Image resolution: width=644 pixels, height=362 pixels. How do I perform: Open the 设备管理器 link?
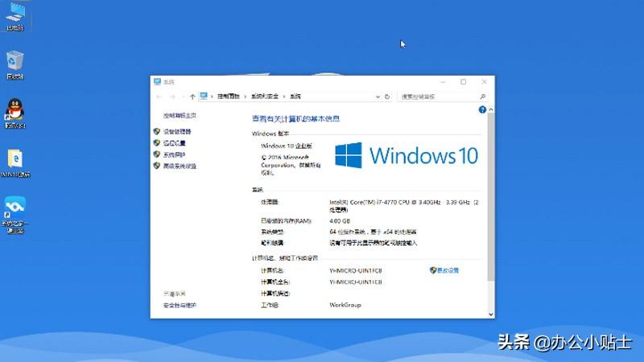tap(177, 132)
